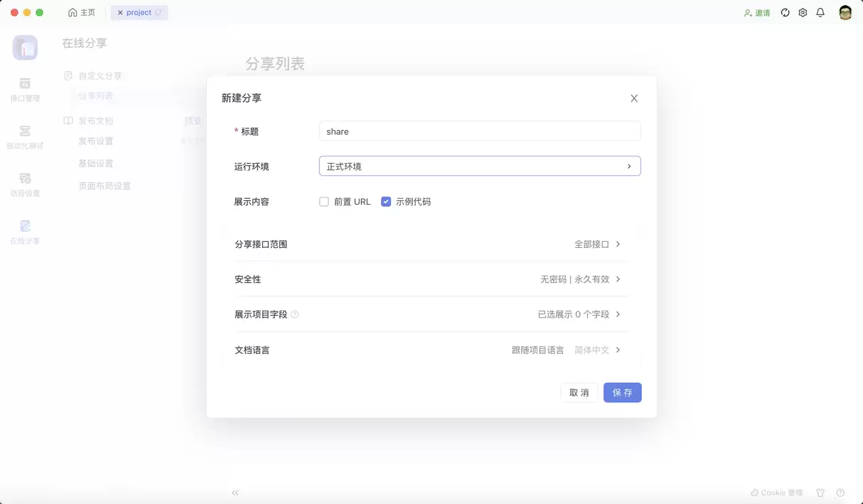The image size is (863, 504).
Task: Enable the 前置 URL checkbox
Action: coord(324,201)
